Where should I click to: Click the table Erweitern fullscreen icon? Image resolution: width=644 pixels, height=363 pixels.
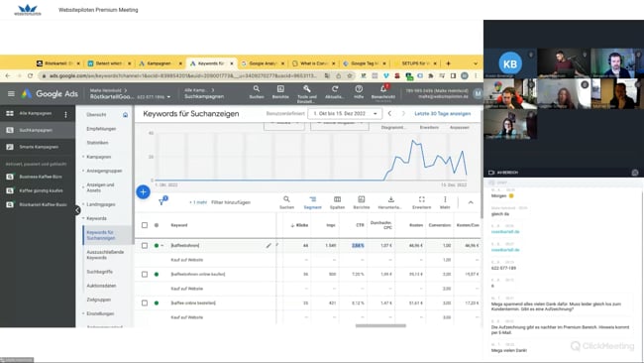[421, 202]
